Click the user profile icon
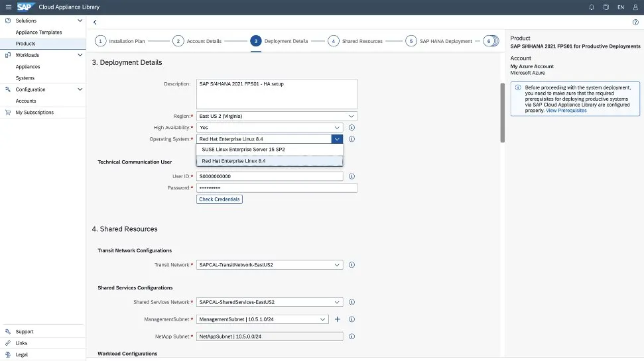Image resolution: width=644 pixels, height=361 pixels. pos(635,7)
